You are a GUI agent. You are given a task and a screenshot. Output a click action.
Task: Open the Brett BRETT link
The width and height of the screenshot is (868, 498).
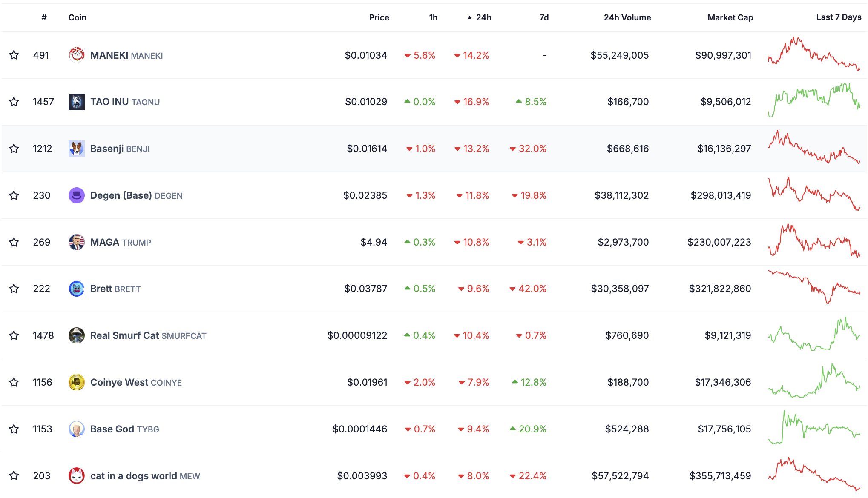115,289
